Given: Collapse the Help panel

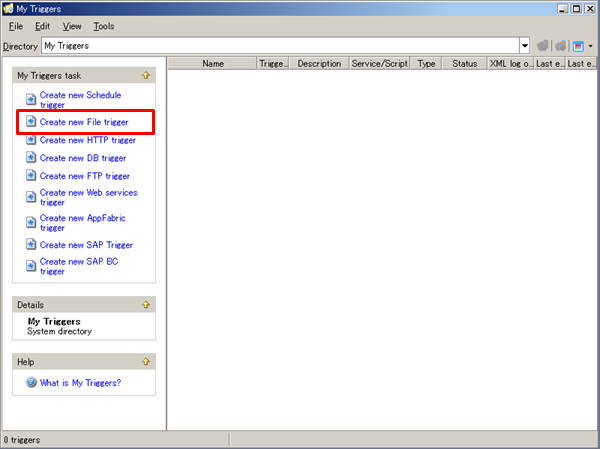Looking at the screenshot, I should [x=146, y=362].
